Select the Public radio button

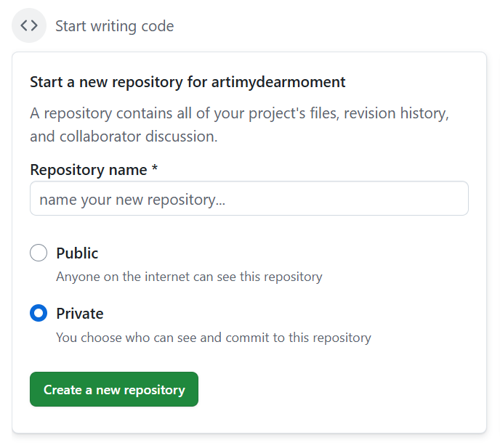click(x=39, y=253)
